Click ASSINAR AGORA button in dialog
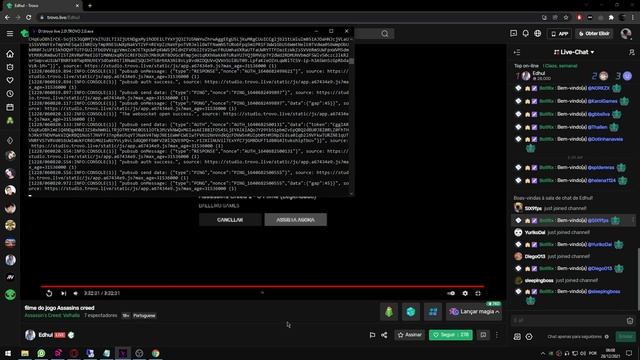Image resolution: width=640 pixels, height=360 pixels. 296,220
